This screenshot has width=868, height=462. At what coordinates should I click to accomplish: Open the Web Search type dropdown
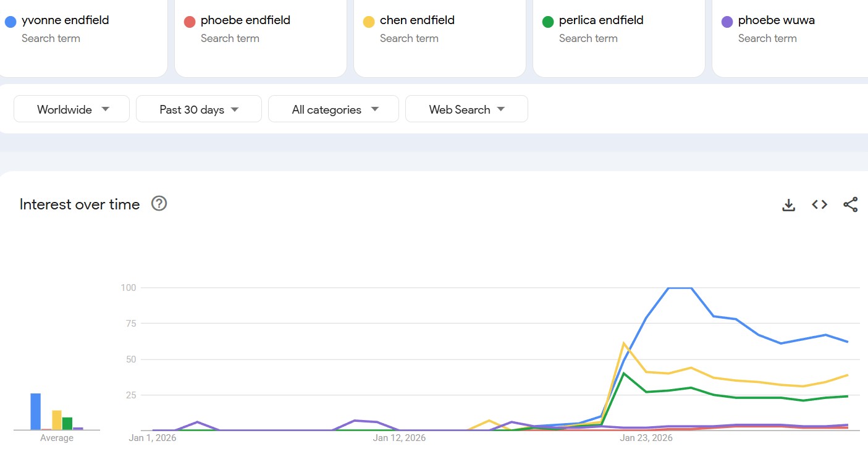pos(466,109)
